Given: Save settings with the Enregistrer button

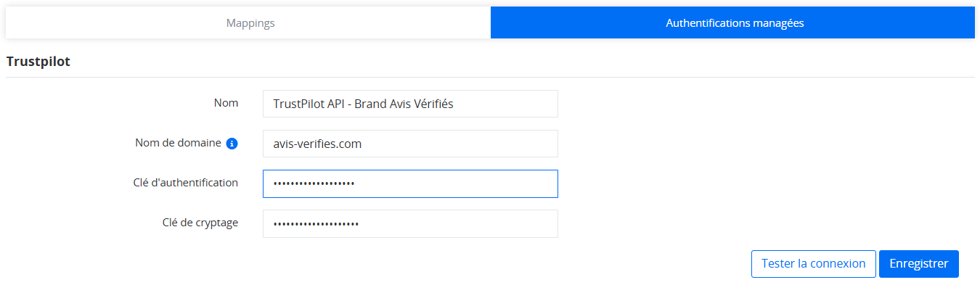Looking at the screenshot, I should (919, 264).
